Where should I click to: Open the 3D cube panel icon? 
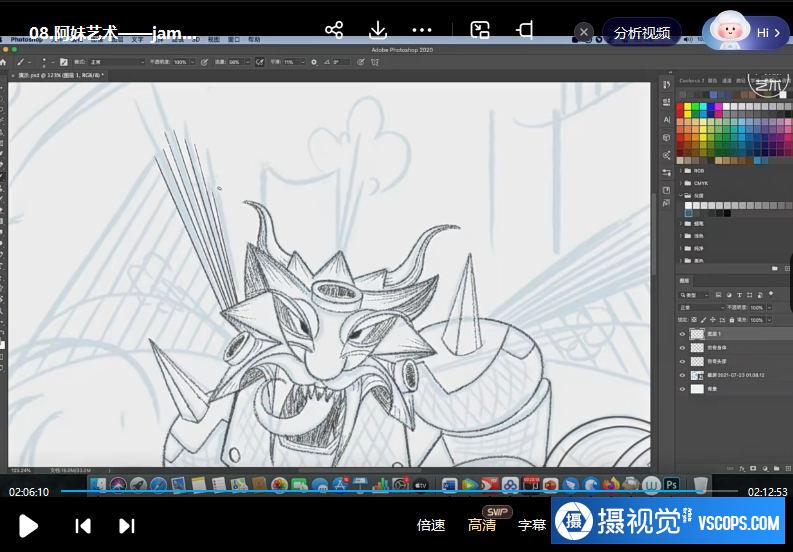tap(666, 138)
